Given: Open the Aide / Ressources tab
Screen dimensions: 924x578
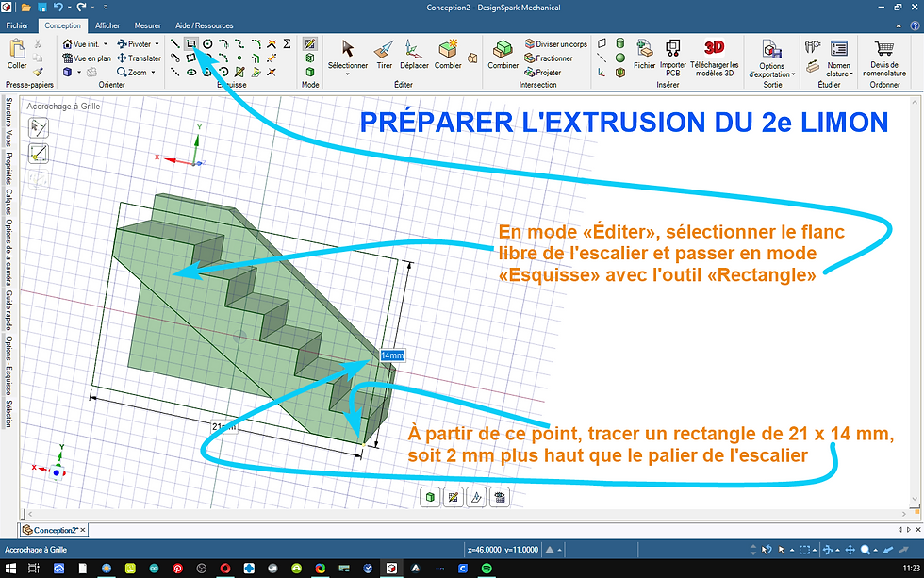Looking at the screenshot, I should [x=204, y=25].
